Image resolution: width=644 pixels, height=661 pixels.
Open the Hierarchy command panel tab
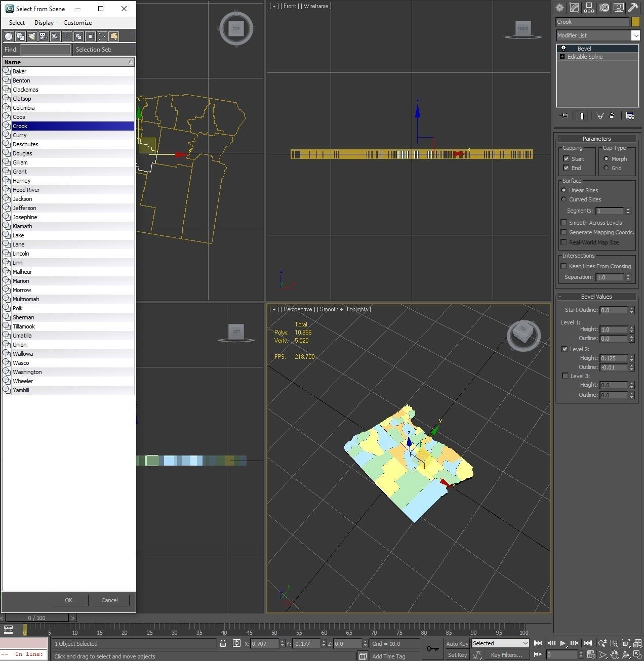pyautogui.click(x=589, y=8)
